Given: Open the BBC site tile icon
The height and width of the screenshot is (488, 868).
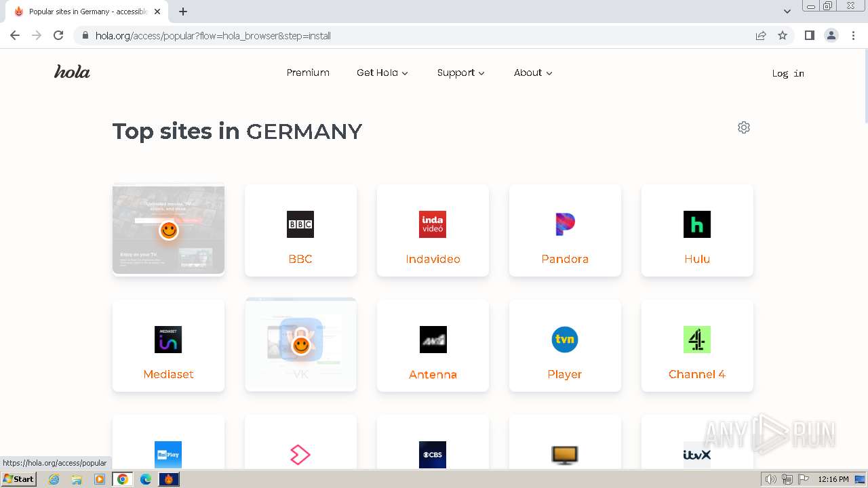Looking at the screenshot, I should (x=300, y=224).
